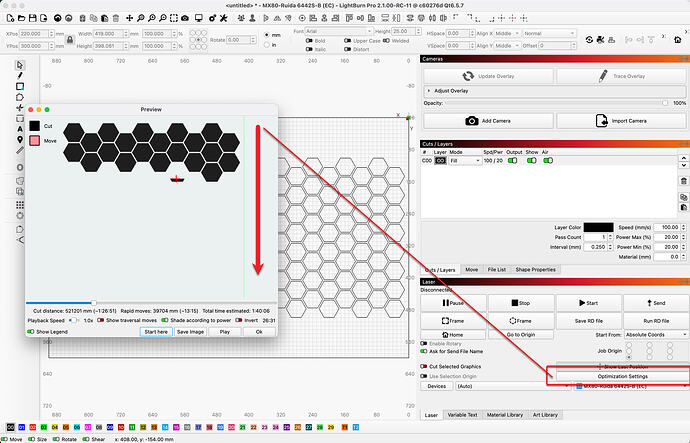Increment the Speed (mm/s) stepper
Viewport: 690px width, 443px height.
pyautogui.click(x=683, y=225)
